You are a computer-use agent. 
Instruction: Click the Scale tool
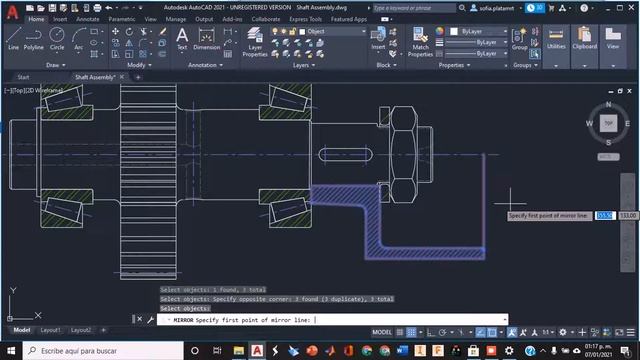click(129, 53)
